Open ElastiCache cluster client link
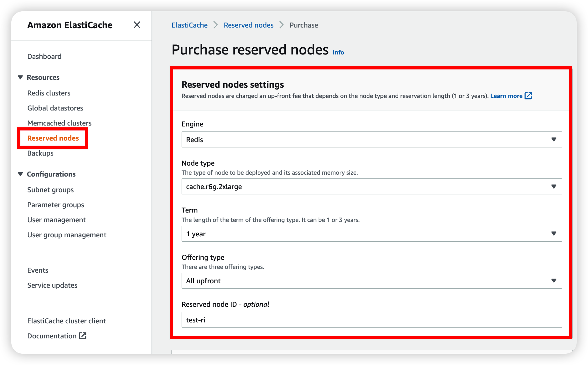Screen dimensions: 588x365 coord(67,321)
